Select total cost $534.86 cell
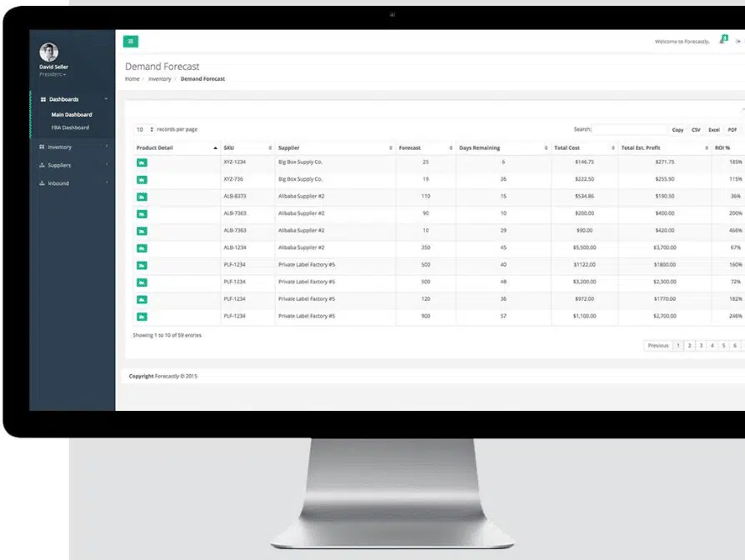This screenshot has width=745, height=560. (x=584, y=196)
